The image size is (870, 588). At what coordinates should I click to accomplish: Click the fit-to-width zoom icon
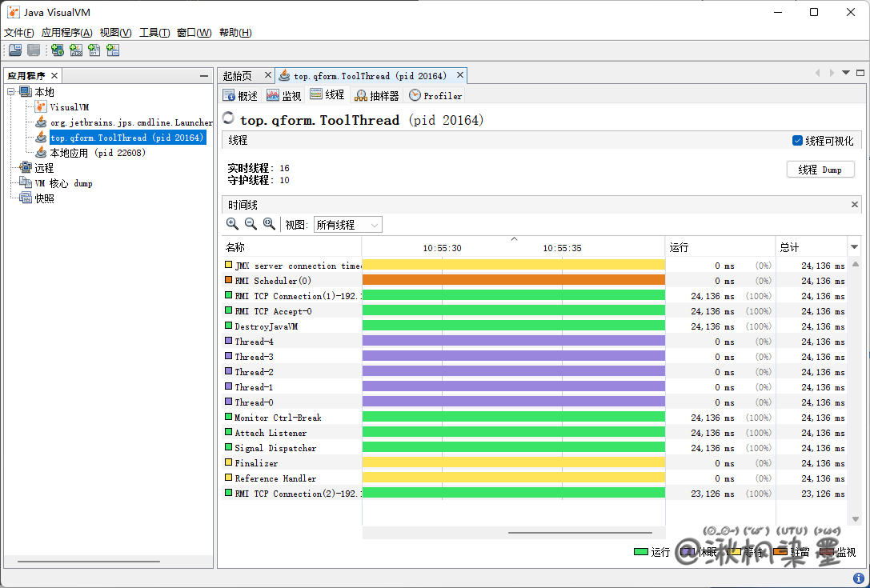coord(269,225)
